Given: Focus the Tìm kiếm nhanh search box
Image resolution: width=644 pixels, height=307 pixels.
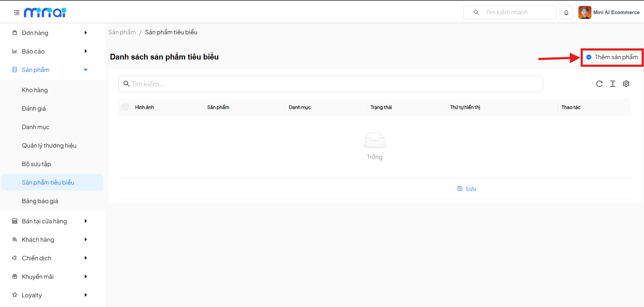Looking at the screenshot, I should click(514, 12).
